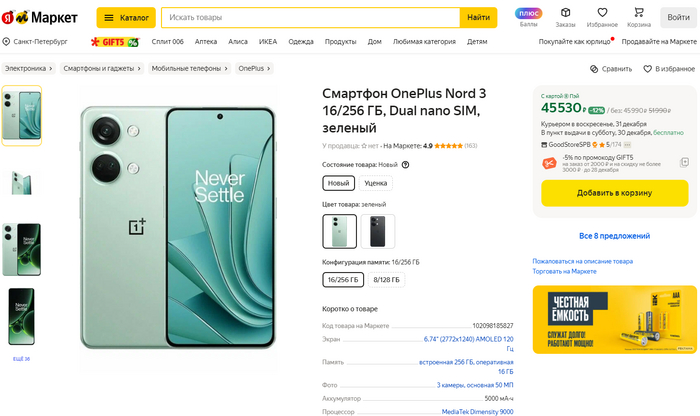Open Все 8 предложений link
This screenshot has width=700, height=416.
coord(614,236)
